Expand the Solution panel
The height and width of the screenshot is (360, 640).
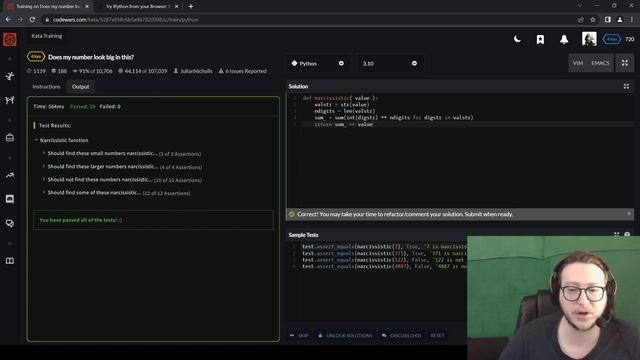[x=626, y=86]
